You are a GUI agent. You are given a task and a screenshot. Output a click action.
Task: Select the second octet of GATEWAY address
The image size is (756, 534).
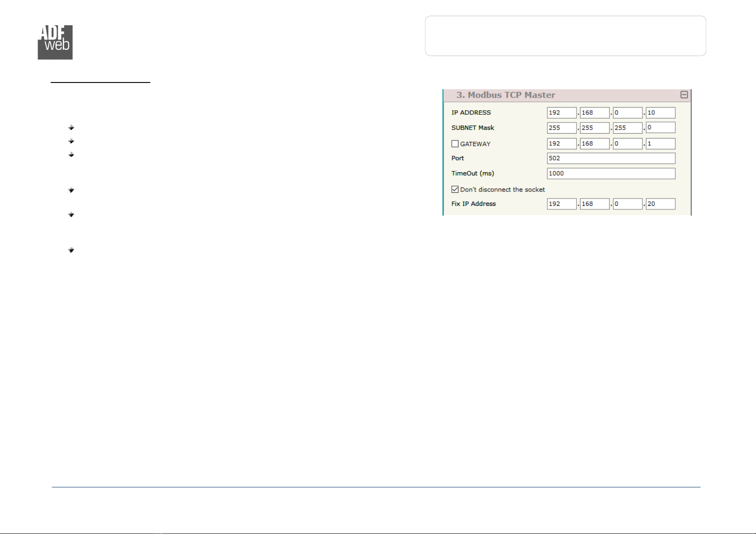(x=594, y=143)
